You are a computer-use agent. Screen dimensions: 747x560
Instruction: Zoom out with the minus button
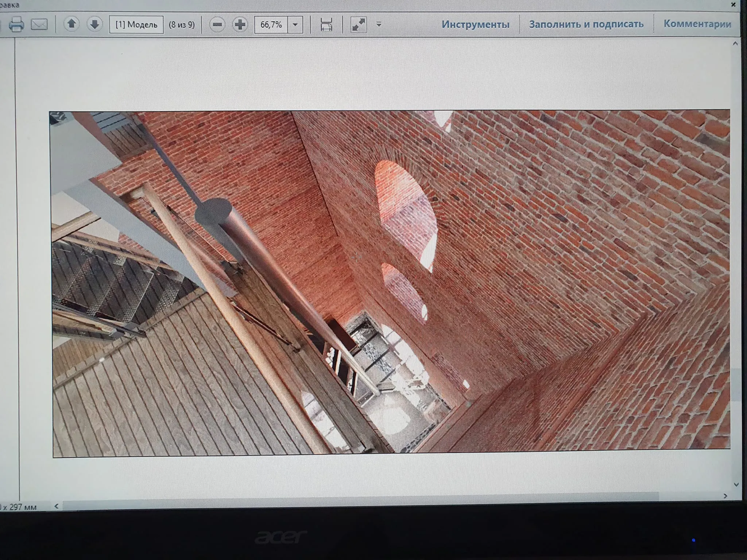pos(217,24)
